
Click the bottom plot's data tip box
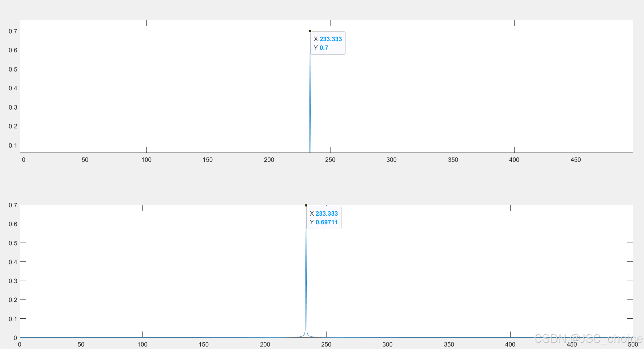tap(324, 218)
